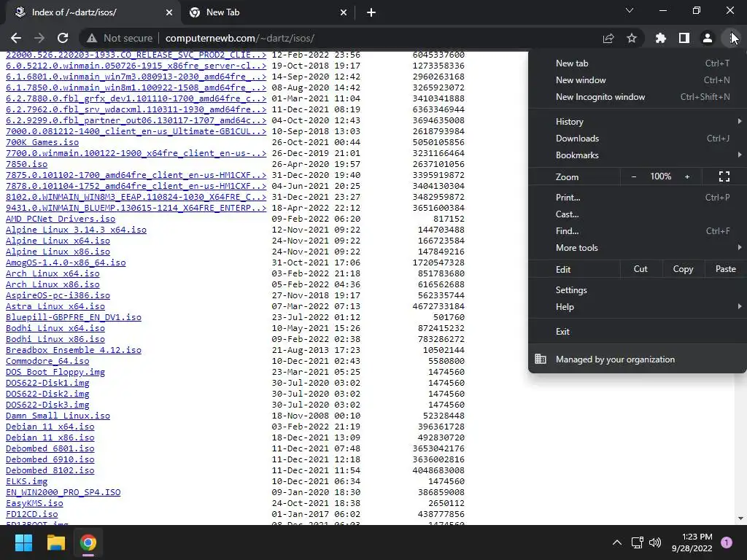The image size is (747, 560).
Task: Open a new tab with plus button
Action: pyautogui.click(x=371, y=12)
